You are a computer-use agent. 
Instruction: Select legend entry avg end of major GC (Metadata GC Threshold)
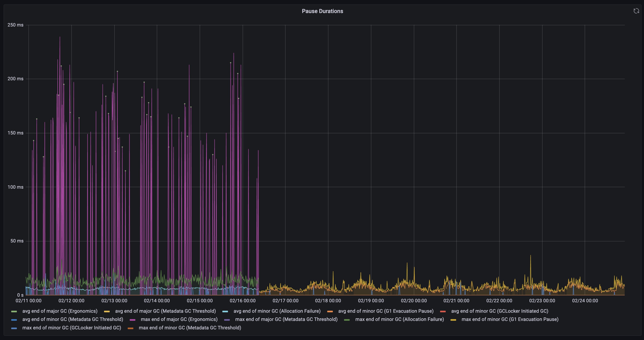tap(165, 311)
